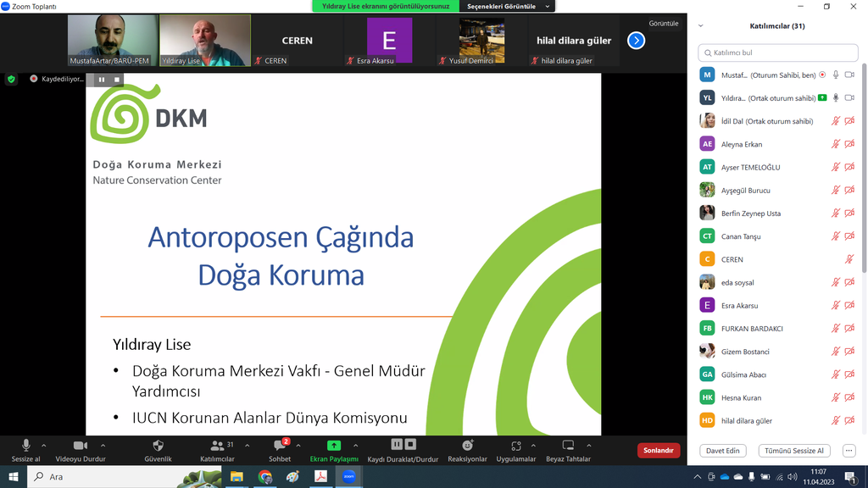The image size is (868, 488).
Task: Toggle the Katılımcılar participants panel
Action: point(217,451)
